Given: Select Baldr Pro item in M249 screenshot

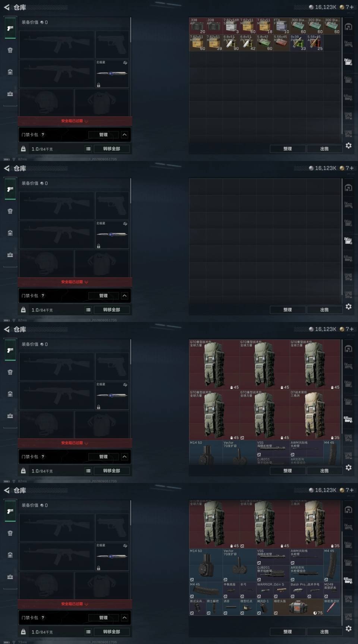Looking at the screenshot, I should [298, 590].
